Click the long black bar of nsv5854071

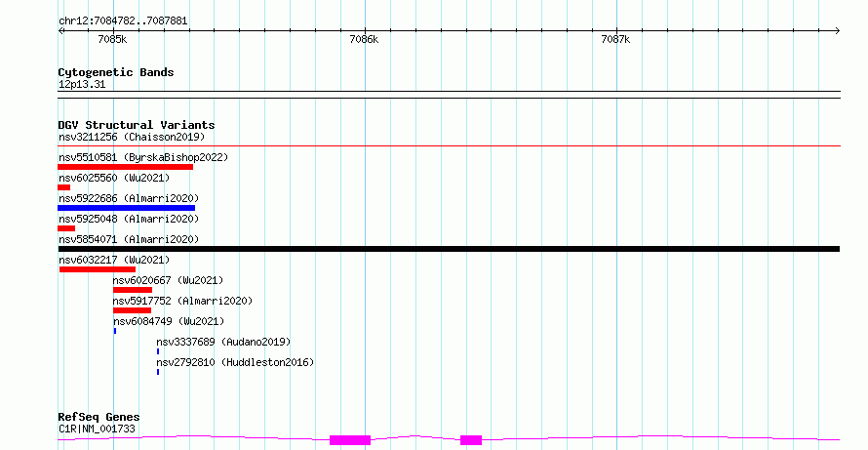click(x=449, y=249)
